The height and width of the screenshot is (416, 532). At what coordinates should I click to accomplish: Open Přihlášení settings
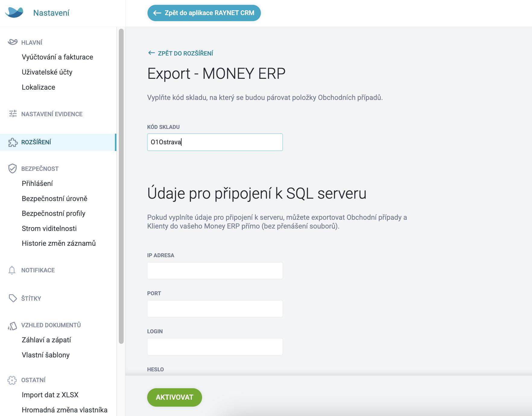(37, 184)
